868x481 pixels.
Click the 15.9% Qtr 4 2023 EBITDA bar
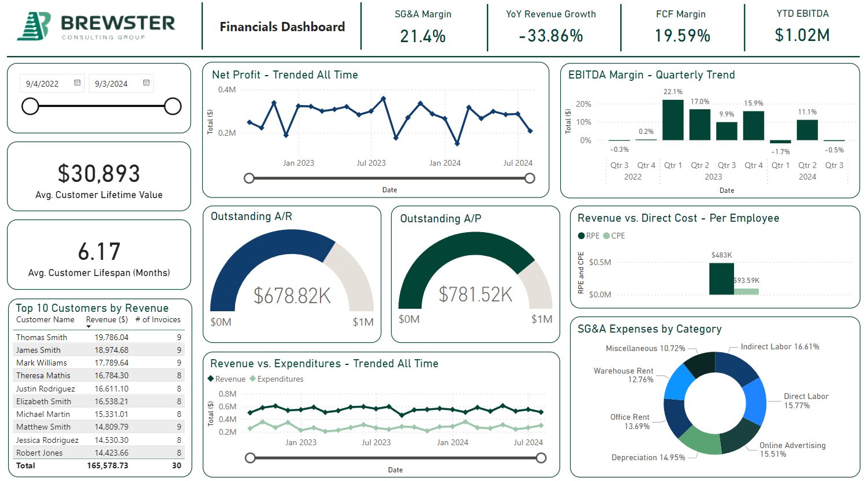coord(754,125)
